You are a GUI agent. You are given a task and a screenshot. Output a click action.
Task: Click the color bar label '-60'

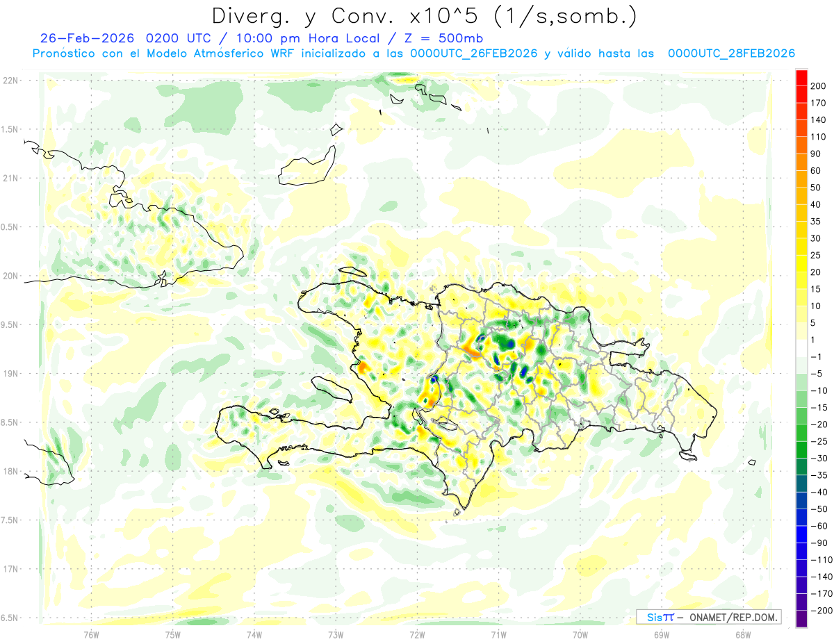[819, 527]
